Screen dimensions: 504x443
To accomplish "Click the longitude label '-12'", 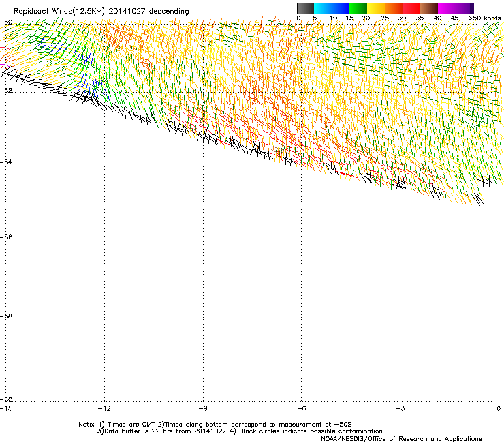I will click(x=104, y=408).
